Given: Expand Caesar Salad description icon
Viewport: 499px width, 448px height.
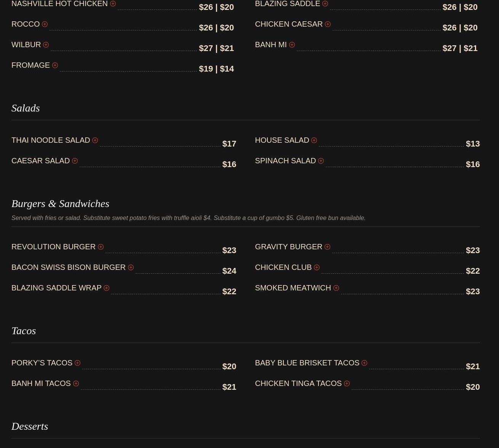Looking at the screenshot, I should [75, 161].
